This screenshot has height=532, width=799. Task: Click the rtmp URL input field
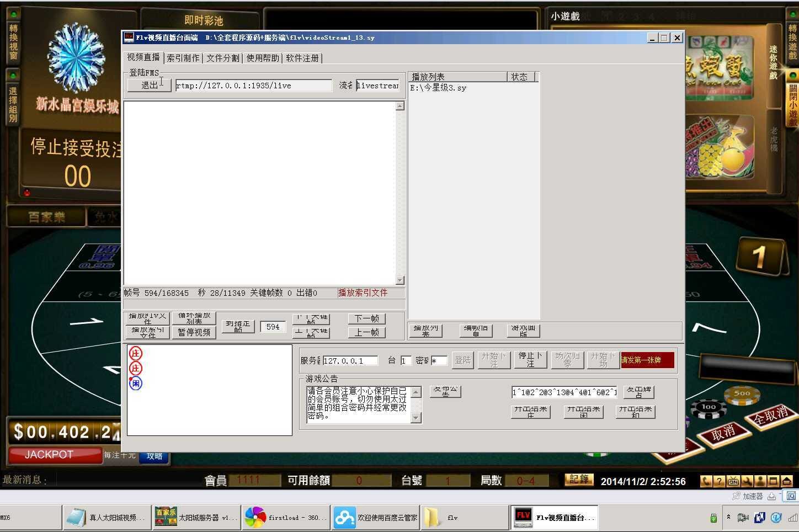click(x=254, y=86)
